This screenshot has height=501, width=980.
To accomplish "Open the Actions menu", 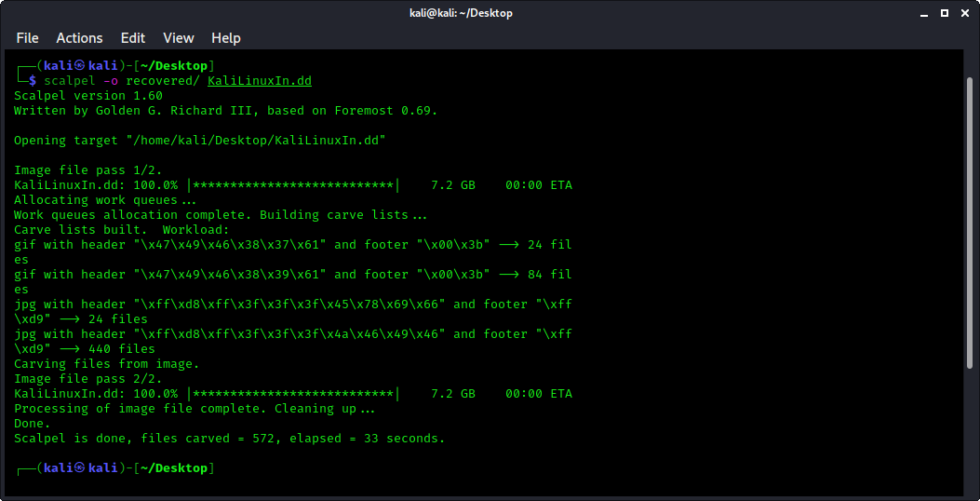I will (x=79, y=38).
